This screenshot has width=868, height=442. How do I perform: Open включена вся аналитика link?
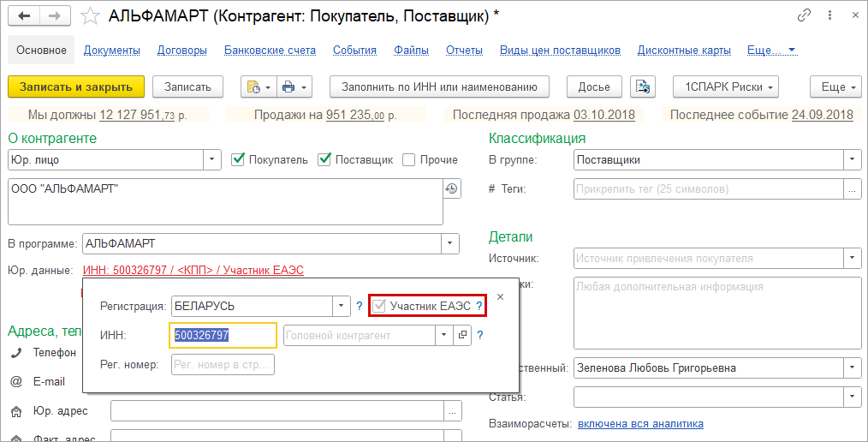640,424
